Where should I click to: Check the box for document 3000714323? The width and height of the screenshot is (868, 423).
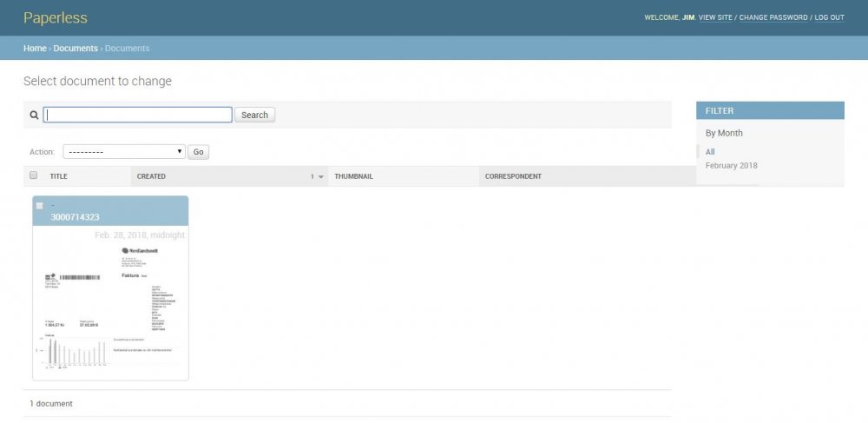point(39,205)
